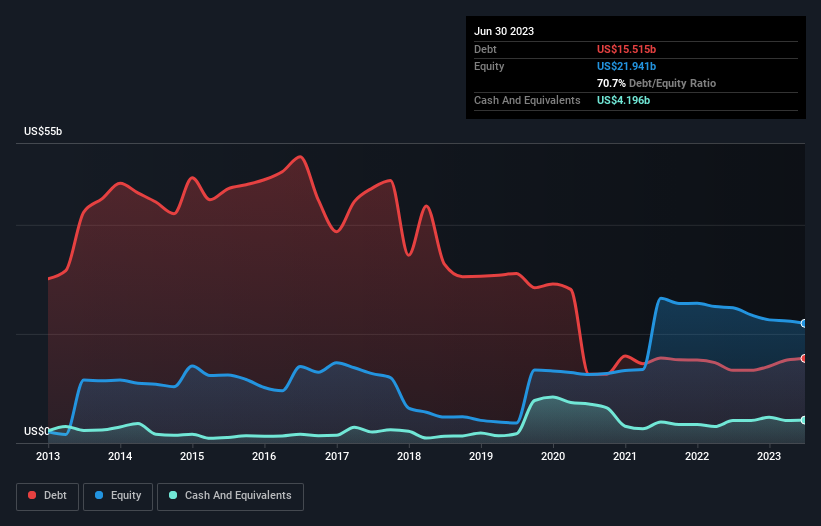Select the 2016 x-axis label

point(264,456)
